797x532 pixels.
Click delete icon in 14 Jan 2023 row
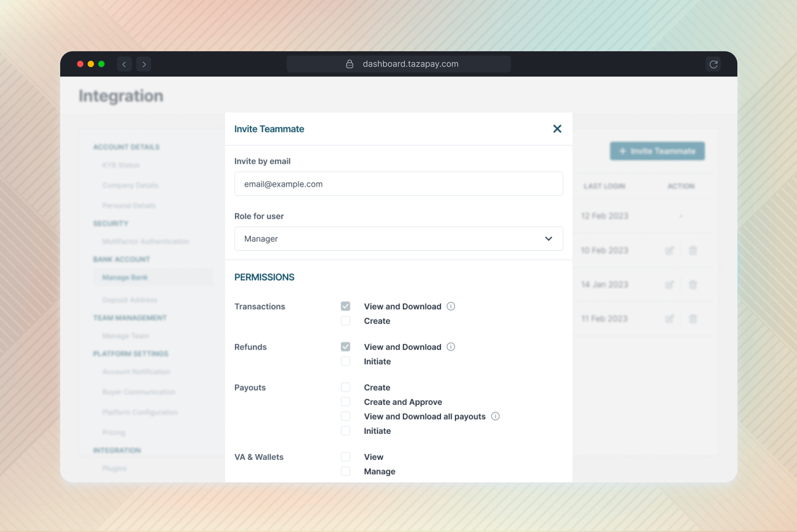[x=693, y=285]
